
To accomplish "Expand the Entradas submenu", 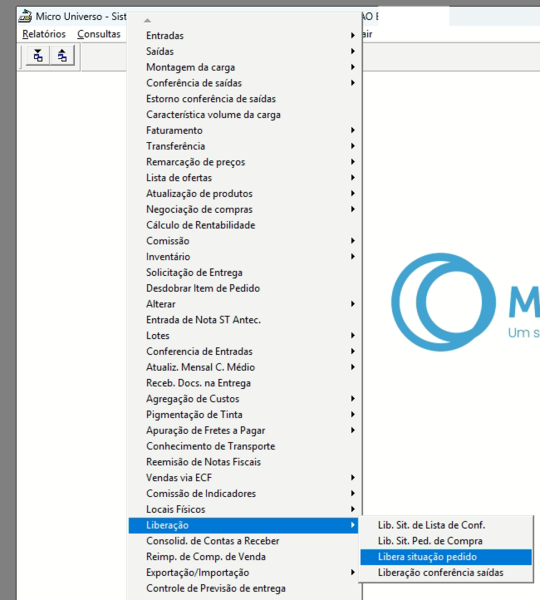I will [x=244, y=36].
